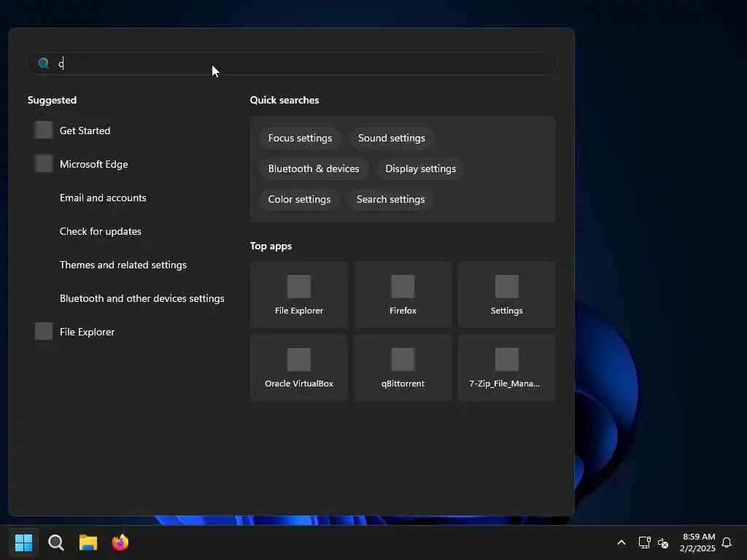Screen dimensions: 747x560
Task: Open Settings tile in Top apps
Action: (x=507, y=295)
